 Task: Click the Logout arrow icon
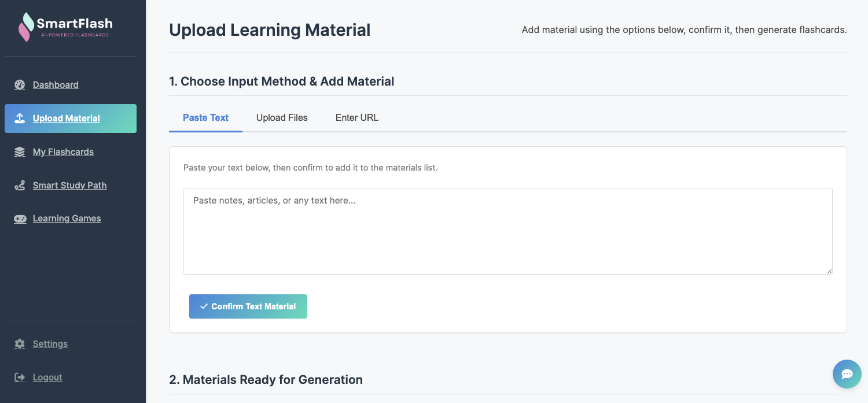20,378
